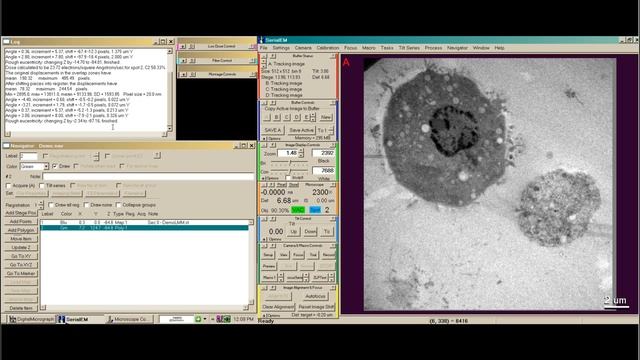Image resolution: width=640 pixels, height=360 pixels.
Task: Toggle the Tilt series checkbox
Action: pos(42,186)
